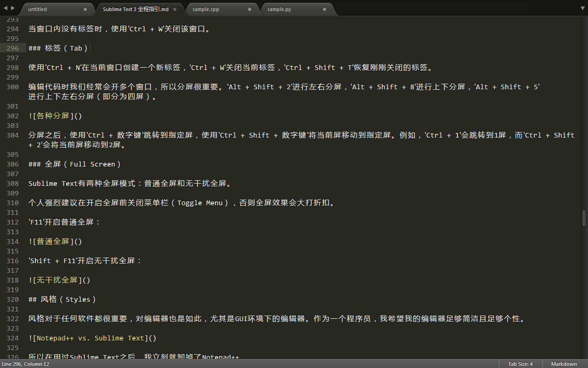Click the ![普通全屏]() image link text

pyautogui.click(x=55, y=241)
